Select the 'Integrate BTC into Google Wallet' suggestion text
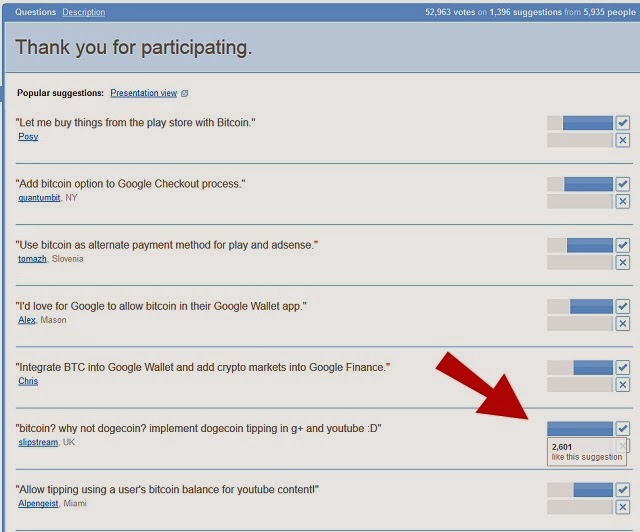 203,367
